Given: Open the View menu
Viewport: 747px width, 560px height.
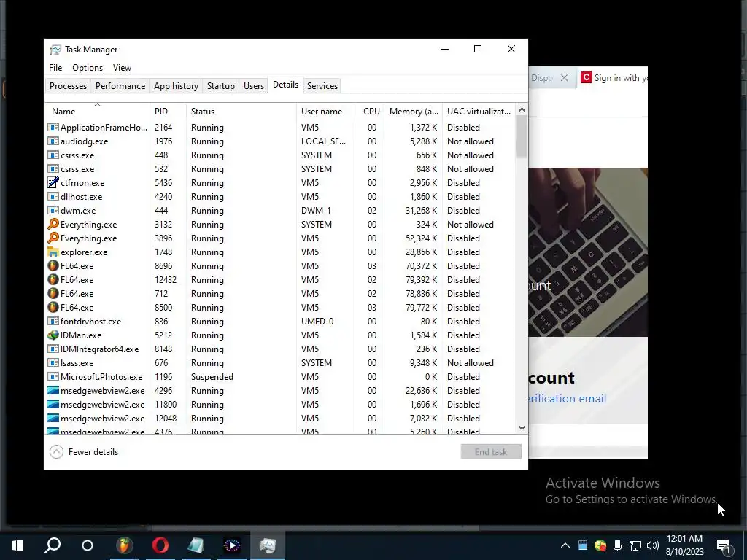Looking at the screenshot, I should [x=122, y=68].
